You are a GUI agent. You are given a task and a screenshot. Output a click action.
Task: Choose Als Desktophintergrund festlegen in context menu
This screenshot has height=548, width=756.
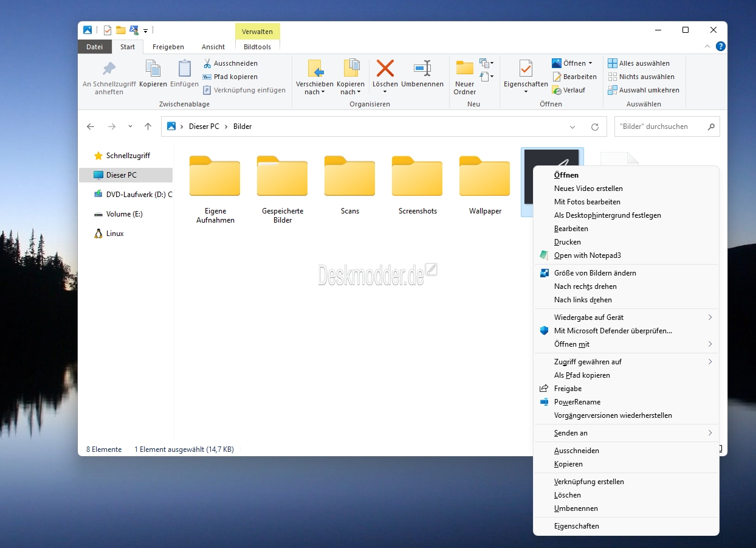626,215
